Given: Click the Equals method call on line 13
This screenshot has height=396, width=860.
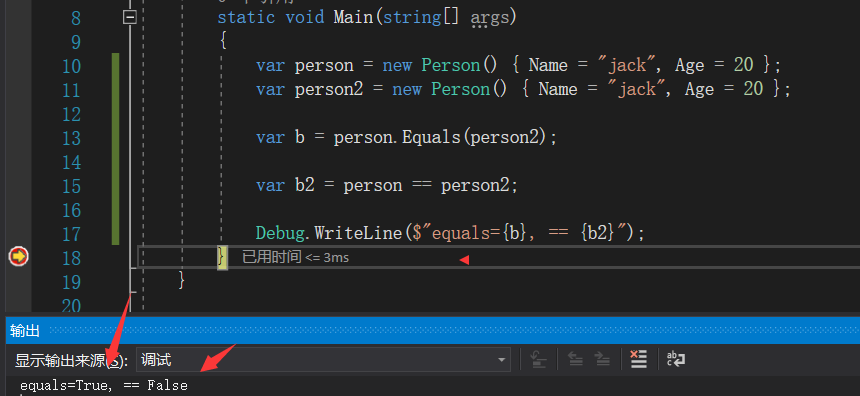Looking at the screenshot, I should coord(431,137).
